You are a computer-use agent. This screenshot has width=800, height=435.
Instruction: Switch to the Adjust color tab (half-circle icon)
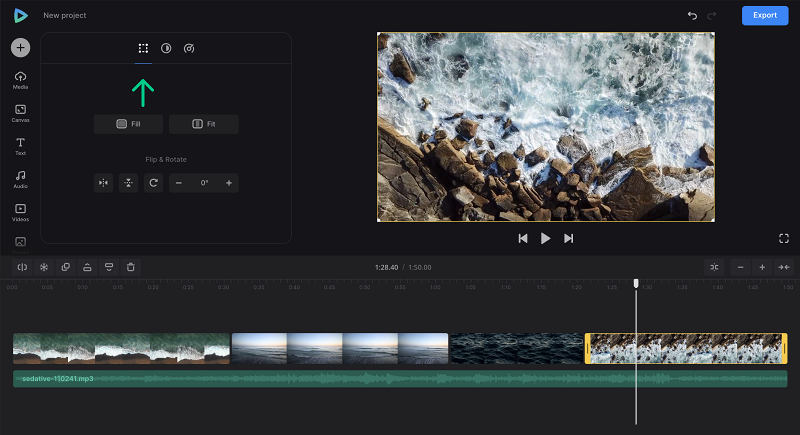(166, 48)
